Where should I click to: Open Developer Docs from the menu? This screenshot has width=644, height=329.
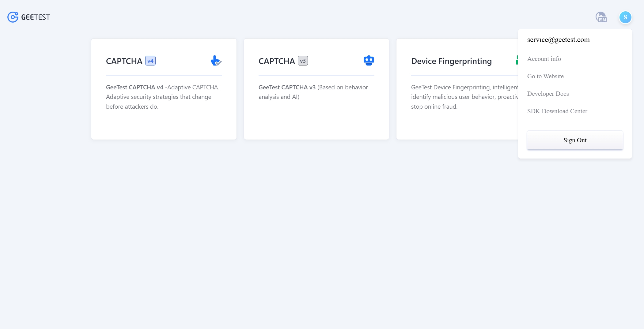pyautogui.click(x=548, y=94)
